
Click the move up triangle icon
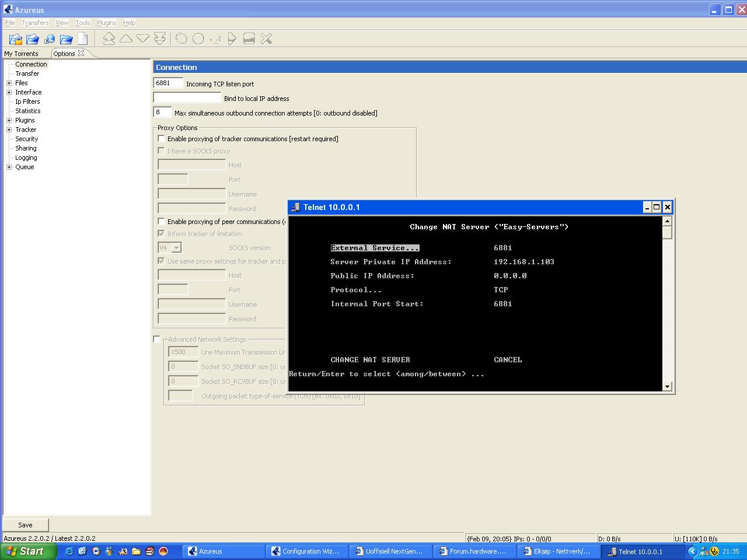click(x=126, y=38)
